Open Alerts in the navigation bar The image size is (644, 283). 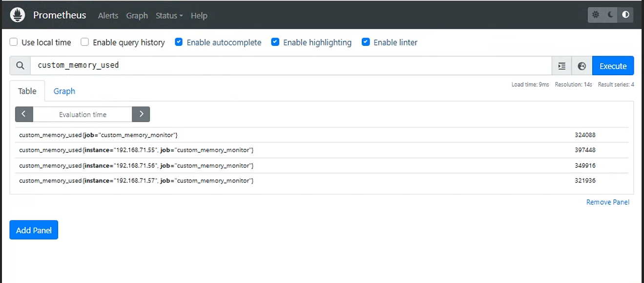[x=108, y=16]
